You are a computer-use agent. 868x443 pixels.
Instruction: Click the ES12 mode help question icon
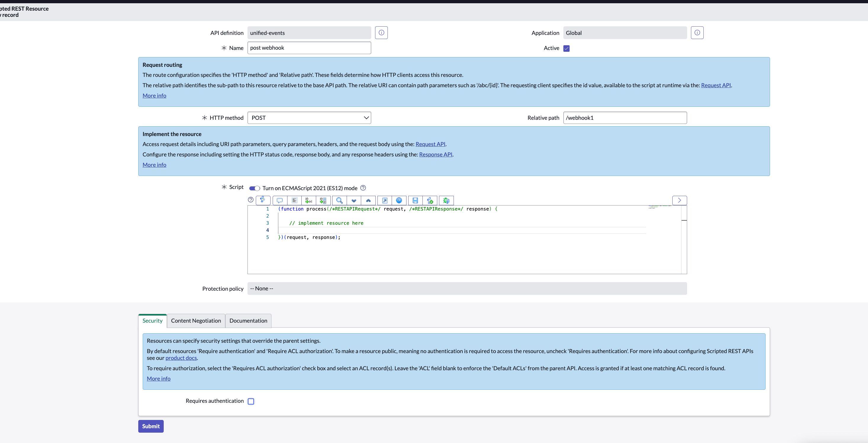(363, 188)
